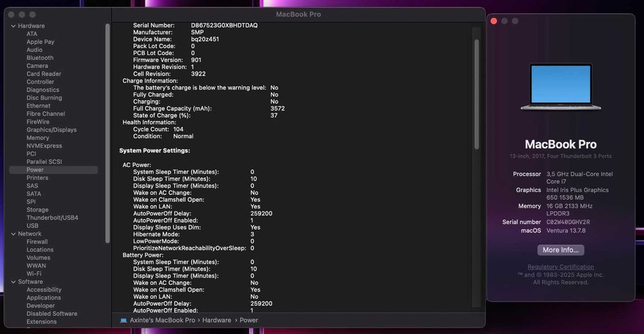This screenshot has height=334, width=644.
Task: Collapse the Hardware section in sidebar
Action: [14, 26]
